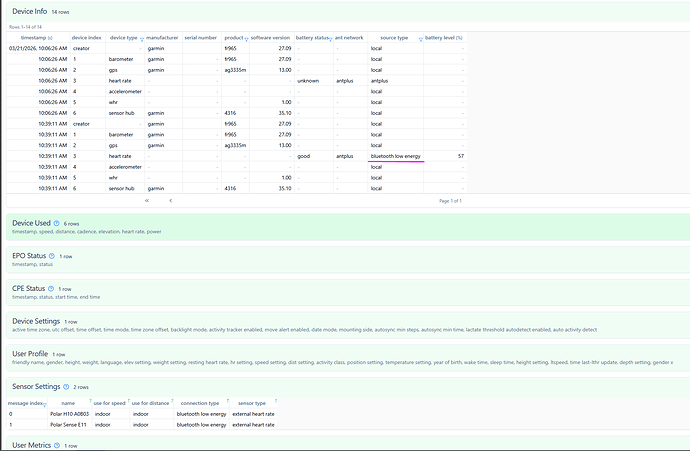Select the bluetooth low energy source cell
Viewport: 690px width, 451px height.
[395, 157]
